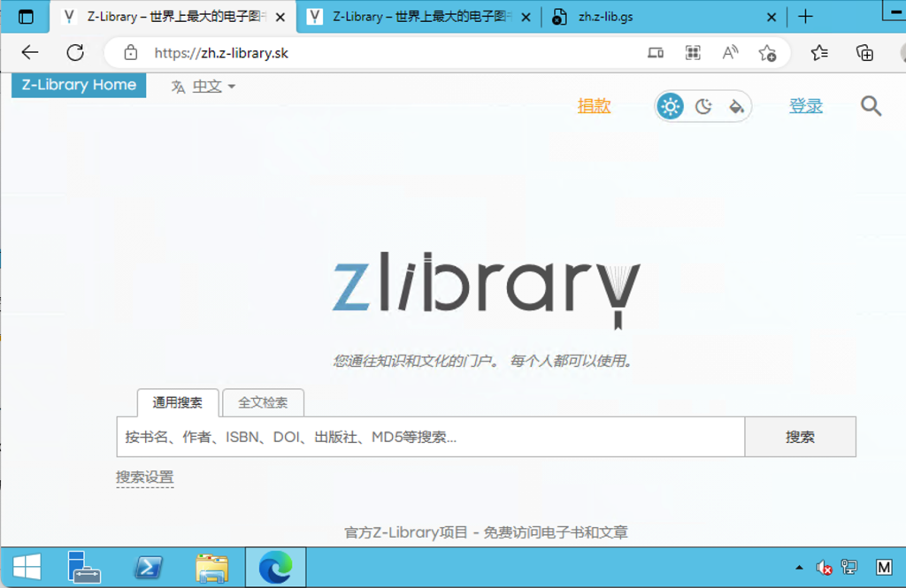Viewport: 906px width, 588px height.
Task: Add this page to favorites (star plus)
Action: tap(767, 53)
